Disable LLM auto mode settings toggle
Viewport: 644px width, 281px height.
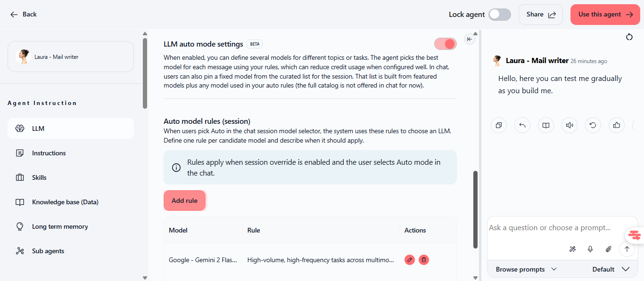[446, 44]
